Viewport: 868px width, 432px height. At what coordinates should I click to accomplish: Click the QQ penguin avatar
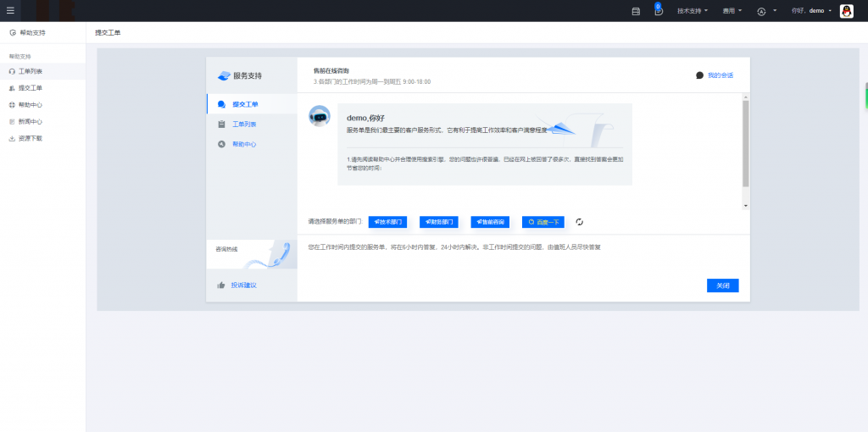pos(846,11)
